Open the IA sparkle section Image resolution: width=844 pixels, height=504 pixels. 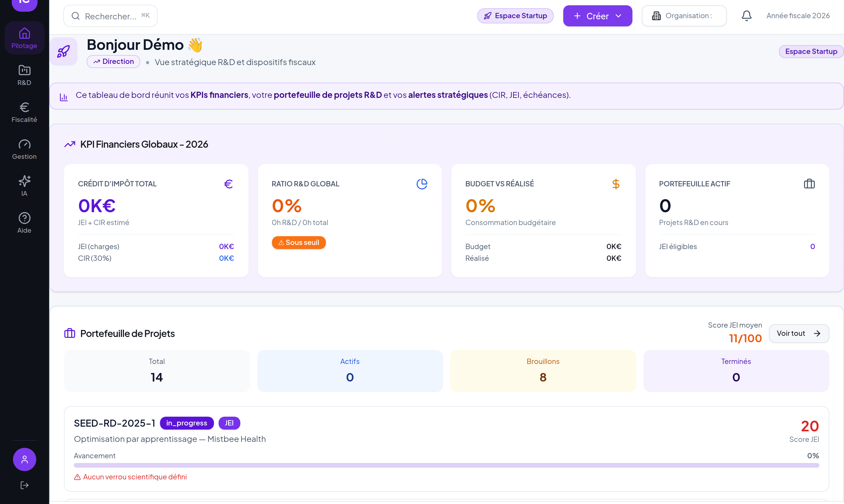24,186
